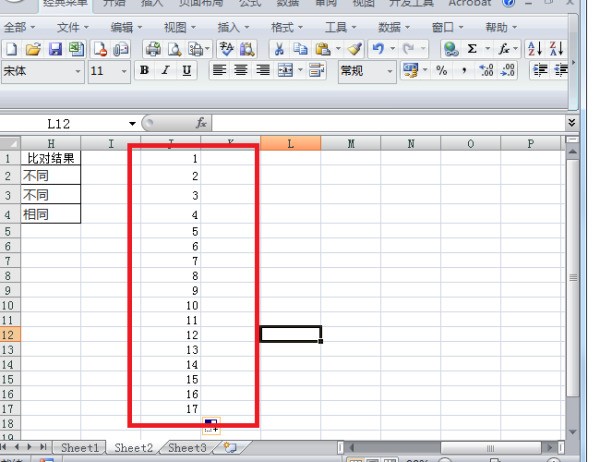The image size is (600, 462).
Task: Open the 格式 menu
Action: click(x=287, y=27)
